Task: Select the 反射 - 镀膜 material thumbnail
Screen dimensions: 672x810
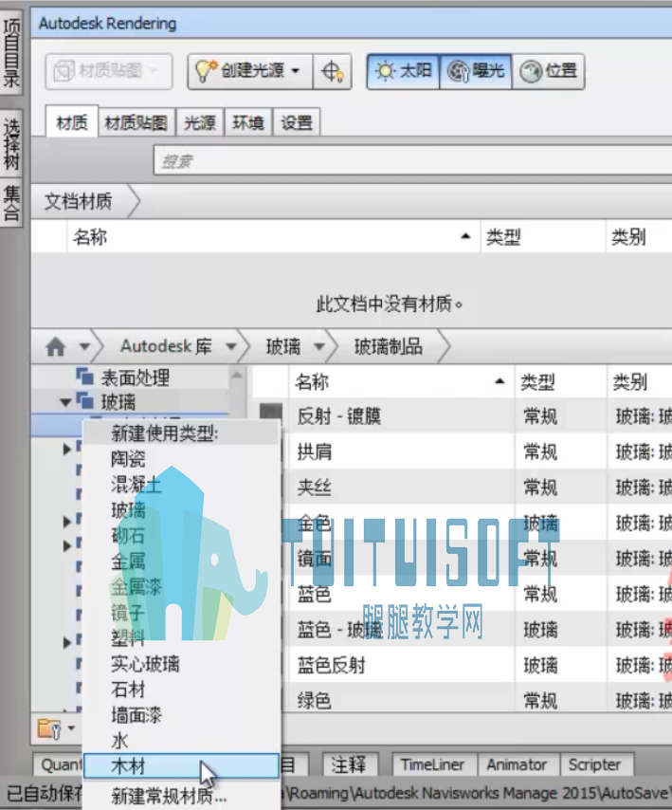Action: tap(271, 414)
